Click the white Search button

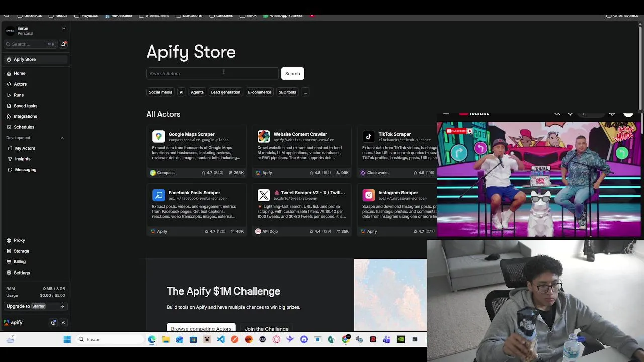click(x=292, y=74)
